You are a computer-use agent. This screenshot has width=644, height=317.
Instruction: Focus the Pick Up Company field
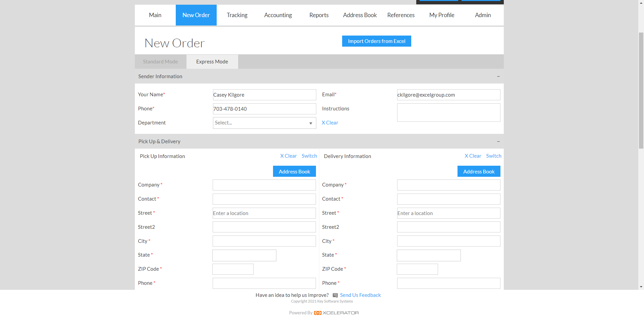click(264, 185)
